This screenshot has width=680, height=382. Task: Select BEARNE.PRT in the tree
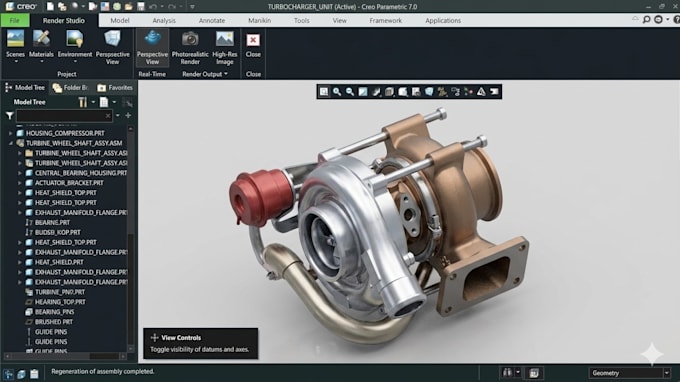(52, 222)
